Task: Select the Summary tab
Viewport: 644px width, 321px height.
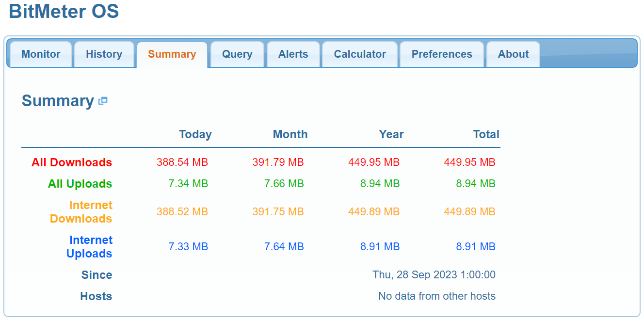Action: [172, 54]
